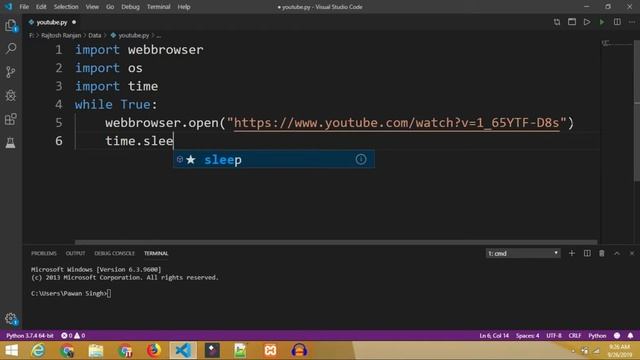Click the errors and warnings count in the status bar
This screenshot has width=640, height=360.
tap(73, 336)
